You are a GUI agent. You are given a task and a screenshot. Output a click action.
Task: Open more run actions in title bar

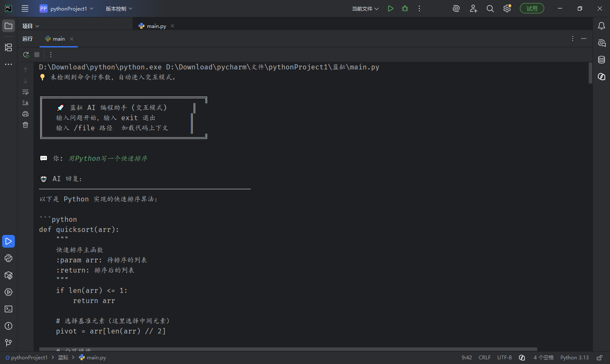(x=419, y=8)
